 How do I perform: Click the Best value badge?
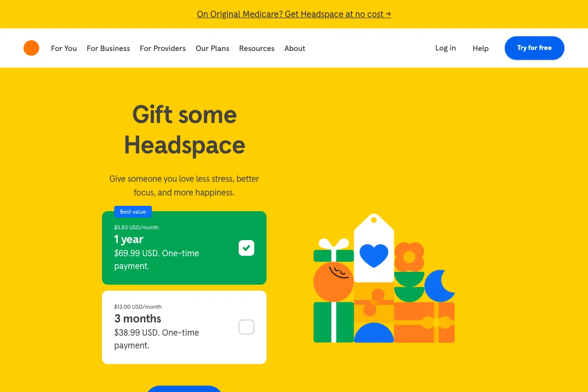tap(133, 212)
